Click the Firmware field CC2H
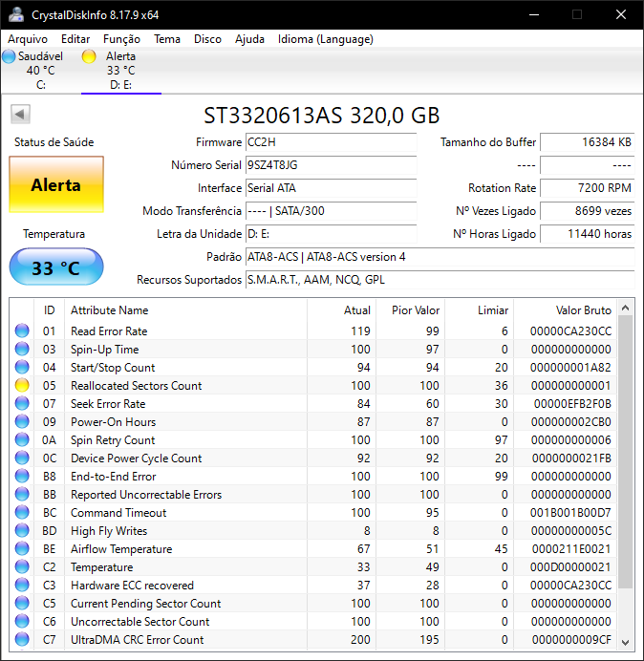The image size is (644, 661). pos(331,142)
